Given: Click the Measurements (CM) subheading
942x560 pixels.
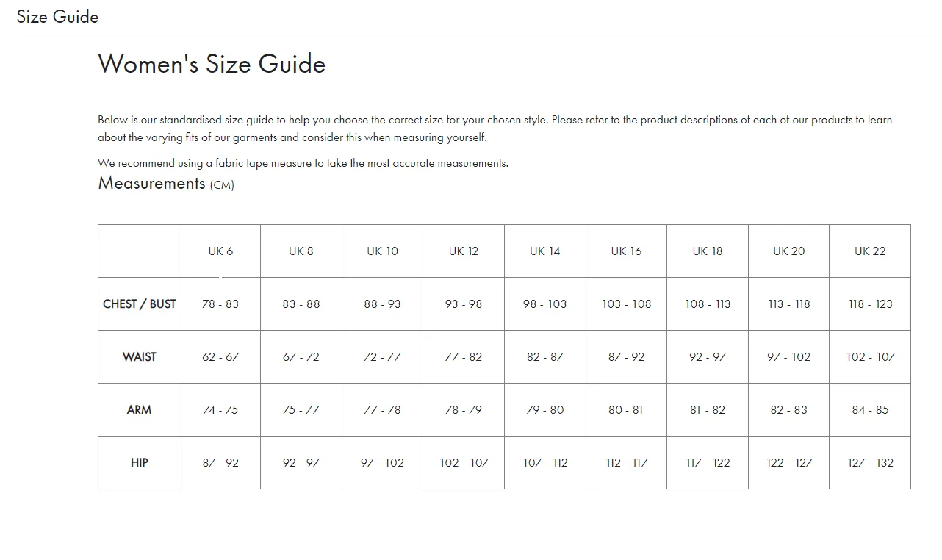Looking at the screenshot, I should point(166,183).
